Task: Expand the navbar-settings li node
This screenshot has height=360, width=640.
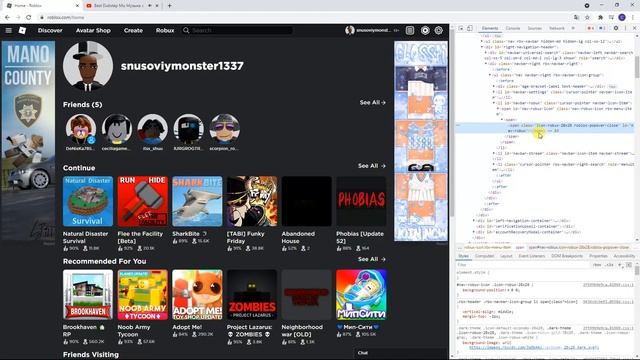Action: (493, 92)
